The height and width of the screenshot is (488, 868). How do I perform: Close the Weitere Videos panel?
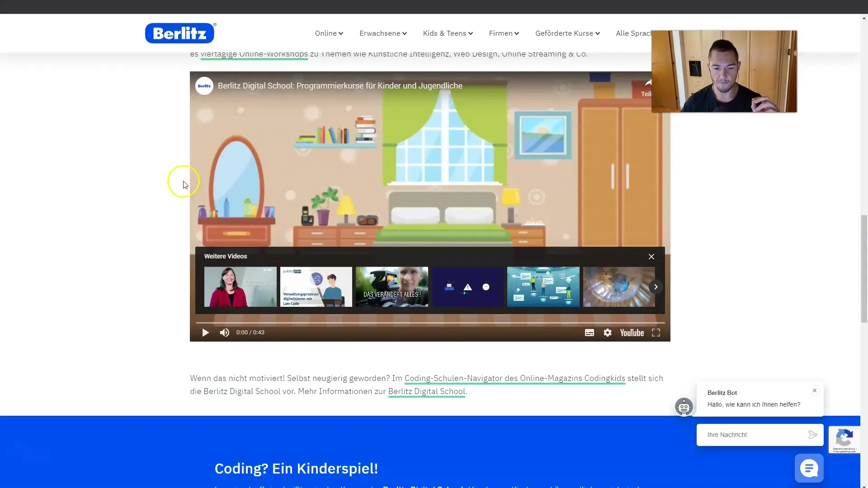coord(651,257)
